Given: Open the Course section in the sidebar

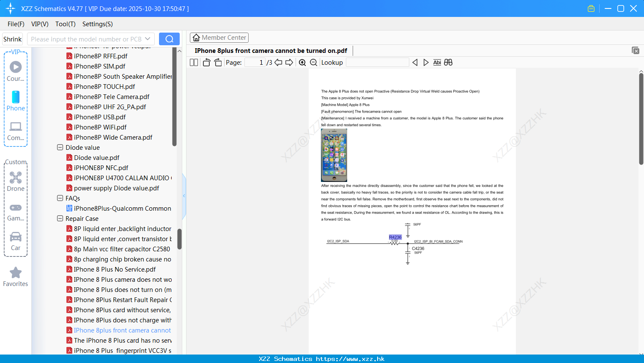Looking at the screenshot, I should (16, 71).
